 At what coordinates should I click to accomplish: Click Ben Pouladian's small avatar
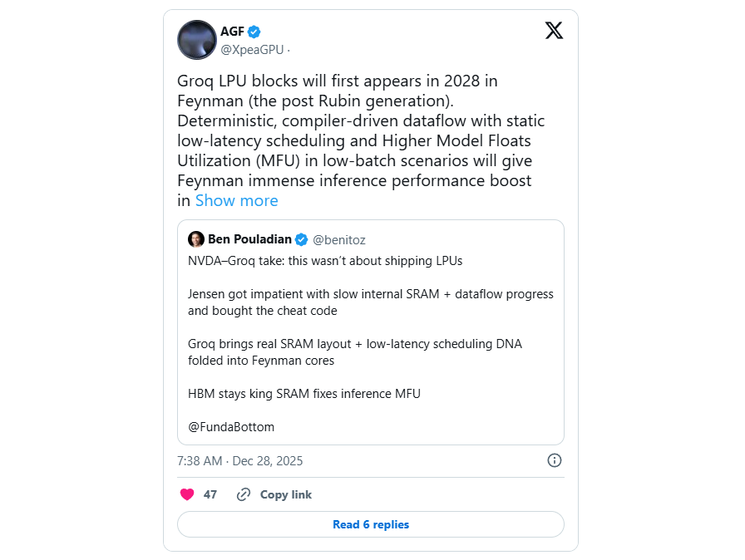pyautogui.click(x=196, y=239)
